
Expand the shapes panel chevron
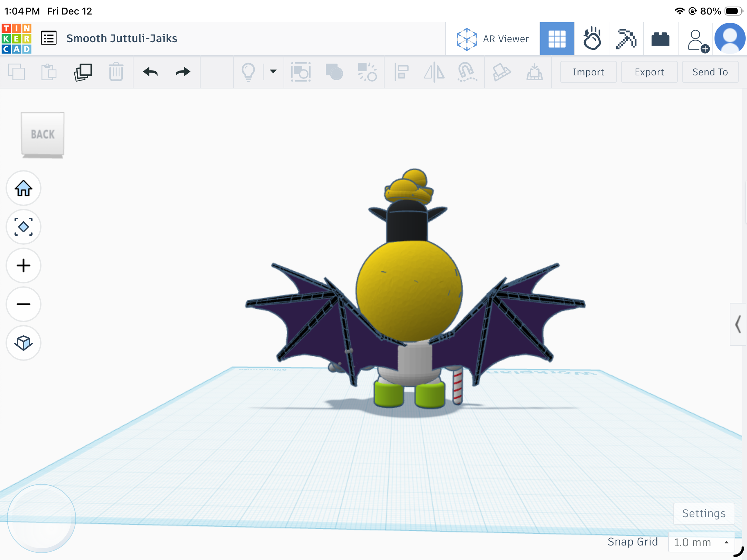click(x=738, y=324)
